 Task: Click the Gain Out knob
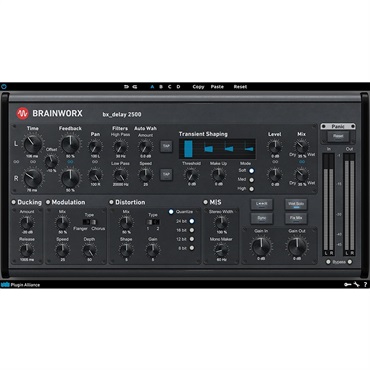pyautogui.click(x=297, y=247)
